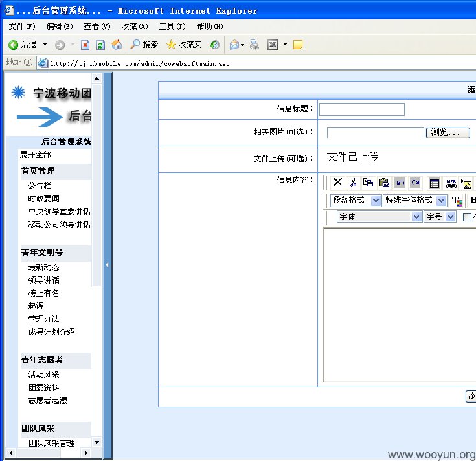This screenshot has width=476, height=461.
Task: Open 成果计划介绍 in sidebar
Action: (x=52, y=332)
